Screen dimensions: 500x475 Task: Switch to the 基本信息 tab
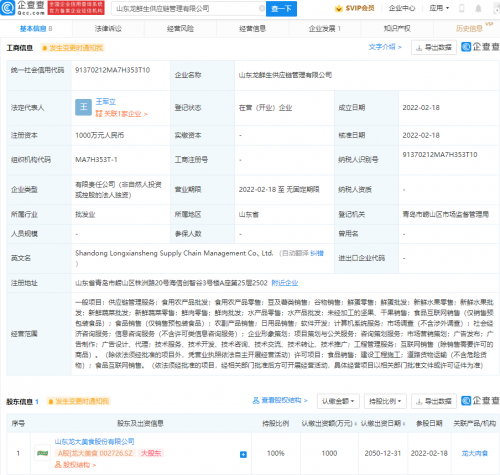(36, 29)
